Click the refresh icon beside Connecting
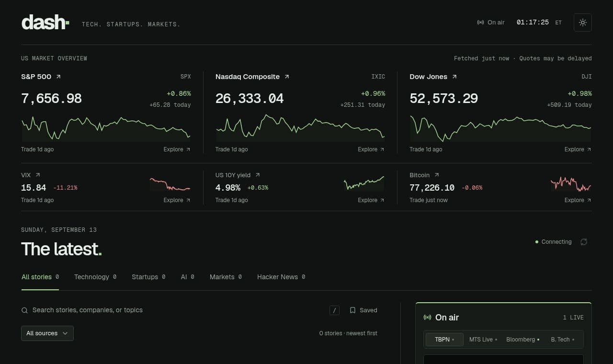 [x=584, y=242]
